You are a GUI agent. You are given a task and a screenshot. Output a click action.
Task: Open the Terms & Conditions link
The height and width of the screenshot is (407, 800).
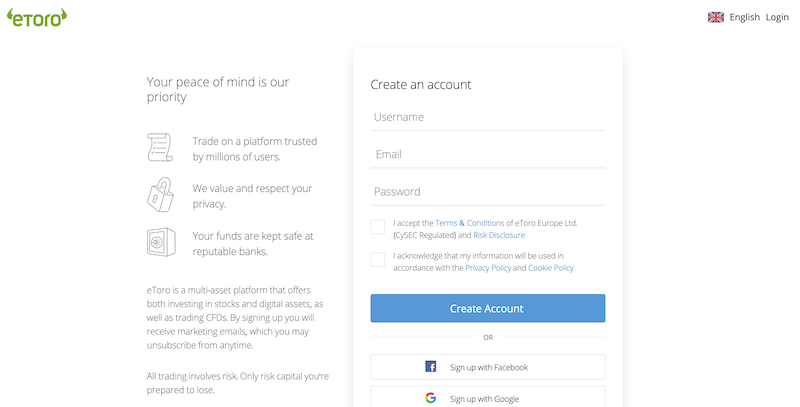click(x=469, y=223)
